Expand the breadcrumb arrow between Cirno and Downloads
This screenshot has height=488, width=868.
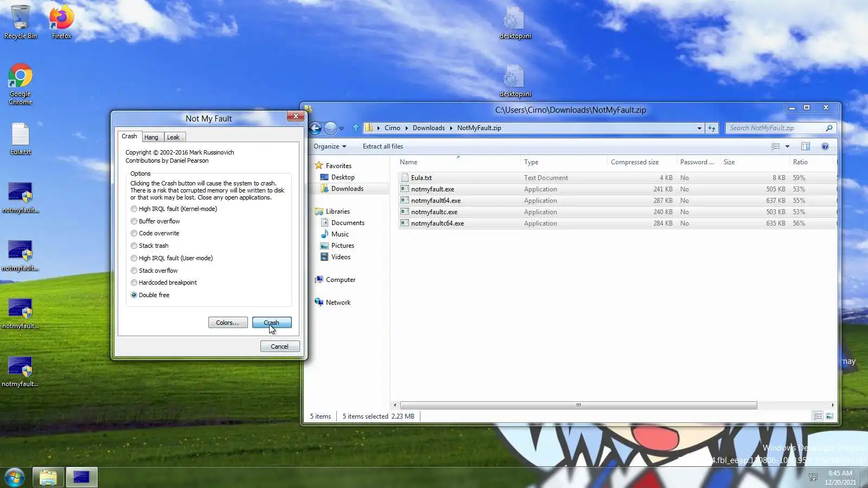406,128
